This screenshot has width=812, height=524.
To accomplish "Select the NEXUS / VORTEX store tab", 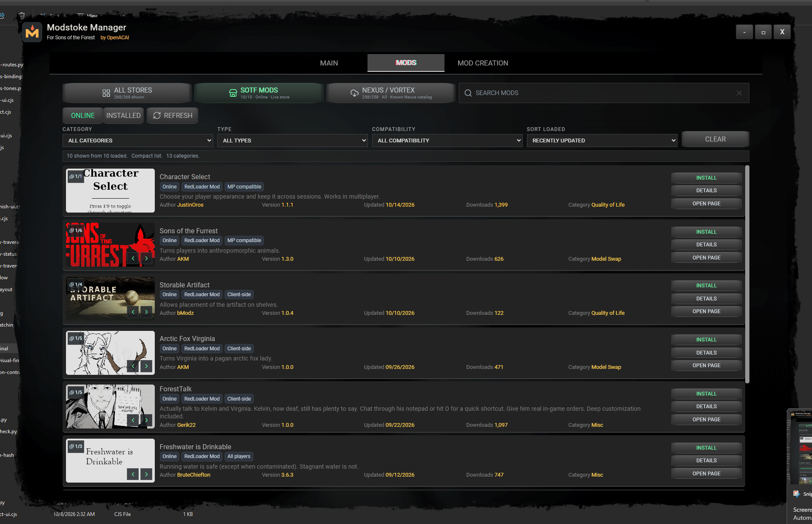I will tap(391, 93).
